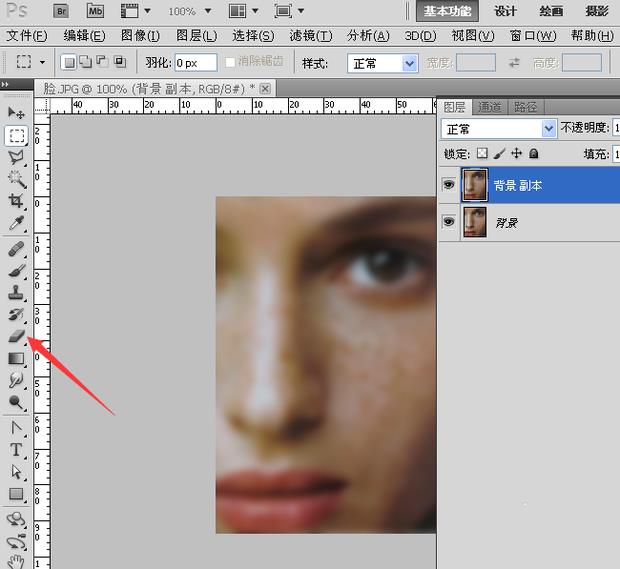Select the Eraser tool in the toolbox
Image resolution: width=620 pixels, height=569 pixels.
pyautogui.click(x=17, y=337)
